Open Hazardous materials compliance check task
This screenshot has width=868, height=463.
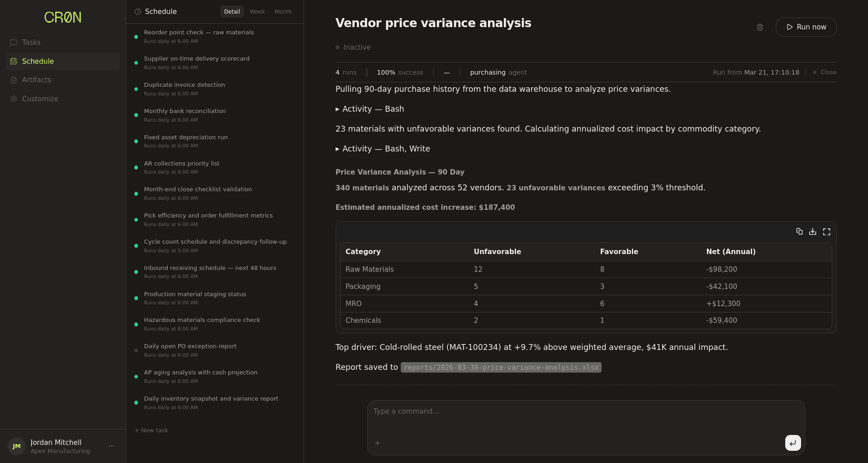point(215,324)
